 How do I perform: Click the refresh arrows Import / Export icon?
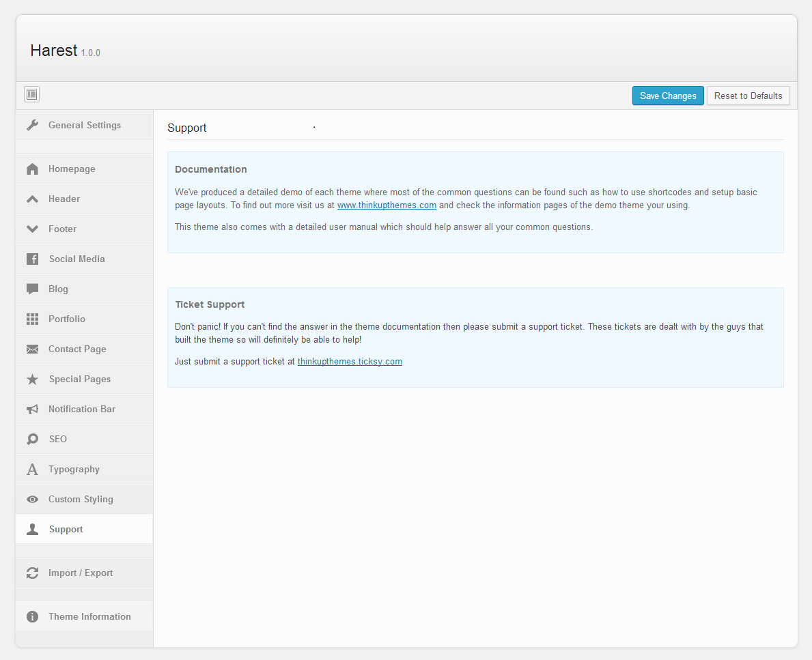pos(32,573)
